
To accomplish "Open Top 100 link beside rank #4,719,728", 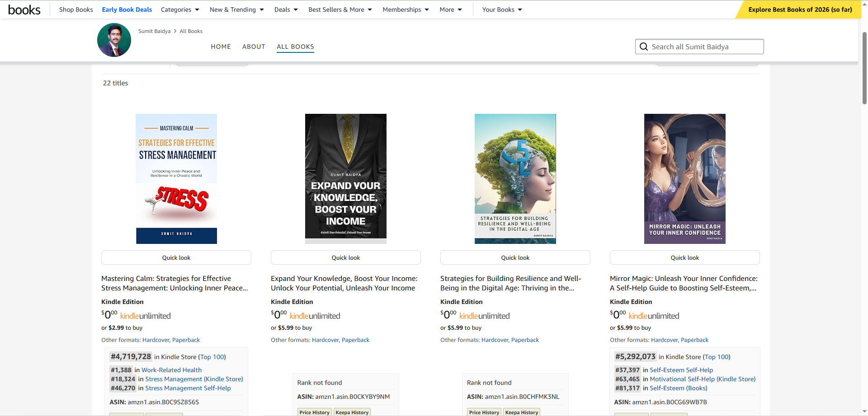I will [x=212, y=357].
